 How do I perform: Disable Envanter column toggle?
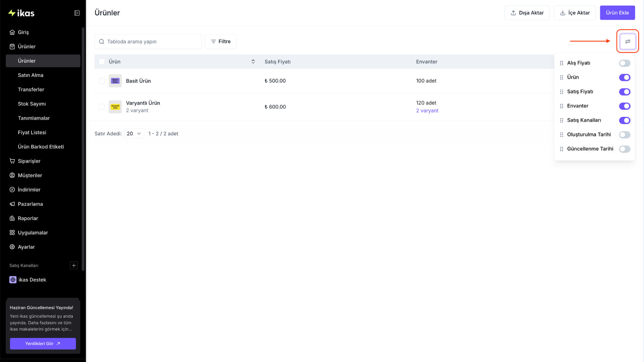click(625, 106)
